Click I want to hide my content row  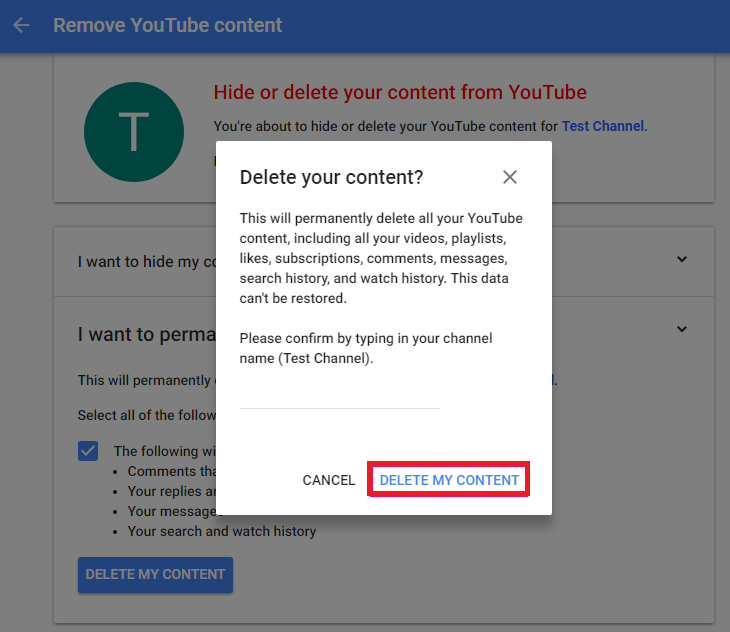tap(383, 262)
